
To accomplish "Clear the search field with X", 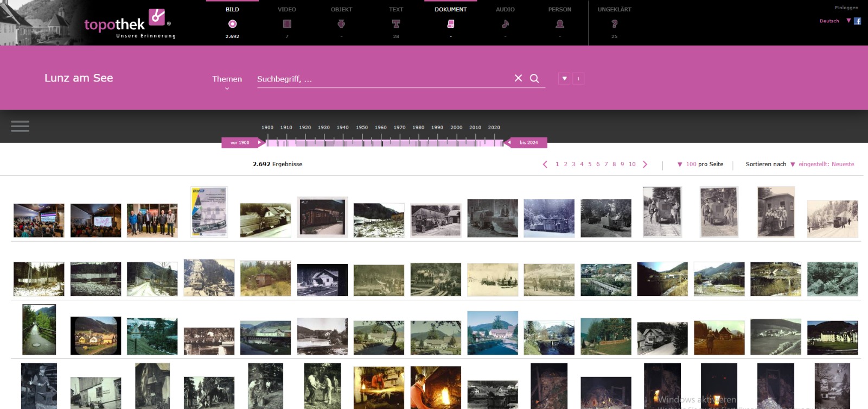I will [x=518, y=78].
